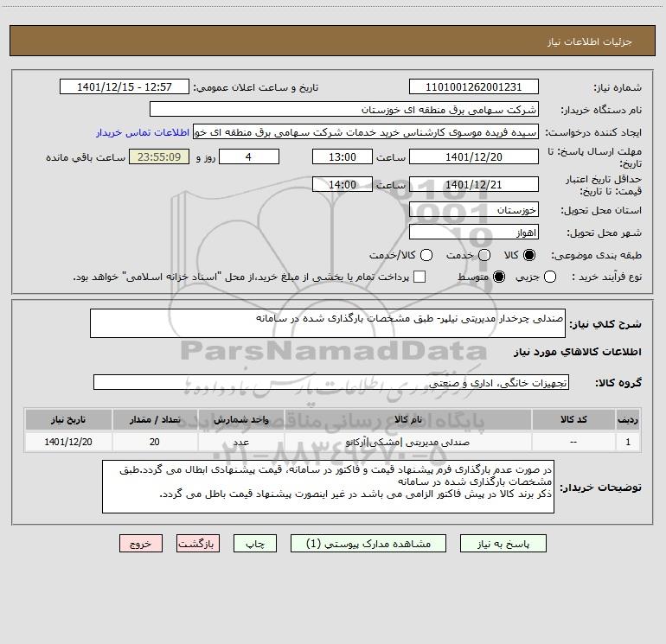The width and height of the screenshot is (666, 644).
Task: Click the item name cell صندلی مدیریتی |مشکی|آرکانو
Action: 407,443
